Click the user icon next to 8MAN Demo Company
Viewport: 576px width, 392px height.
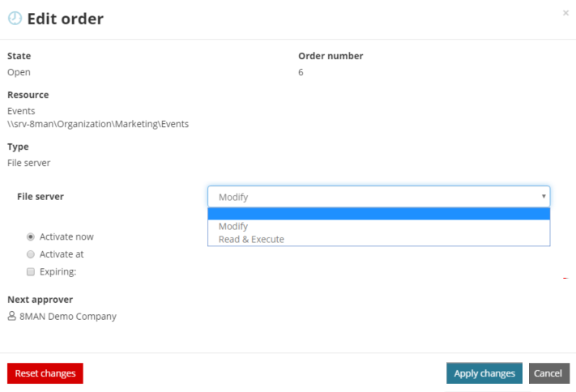point(11,317)
